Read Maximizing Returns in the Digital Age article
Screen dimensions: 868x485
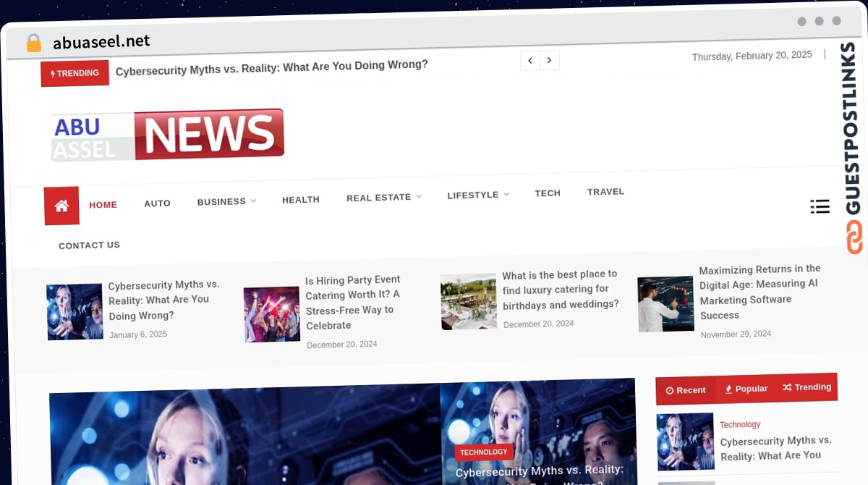click(759, 292)
